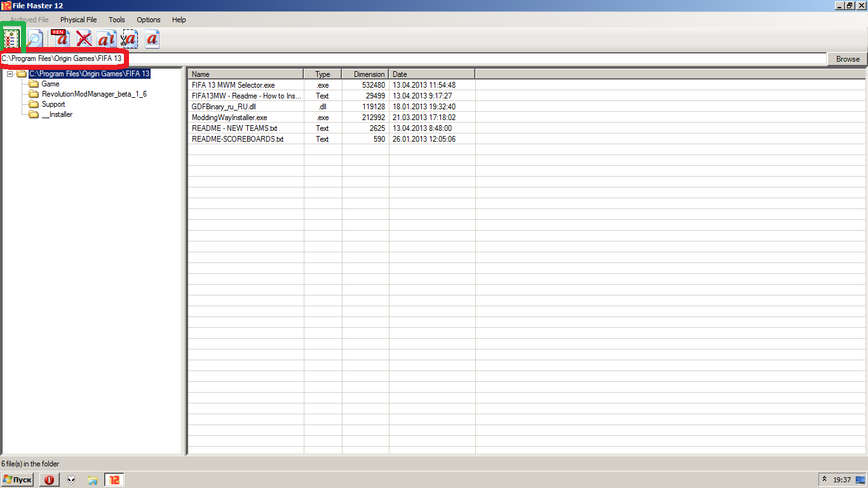This screenshot has width=868, height=488.
Task: Click the 19:37 taskbar clock
Action: point(842,480)
